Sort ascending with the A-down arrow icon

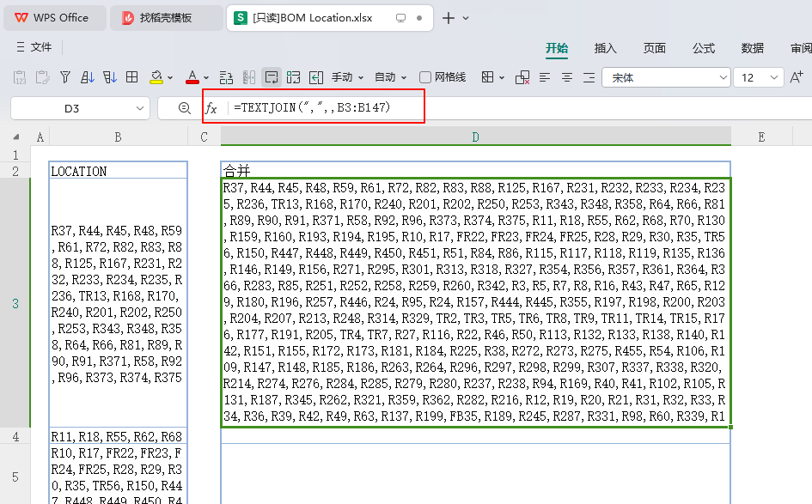point(88,77)
